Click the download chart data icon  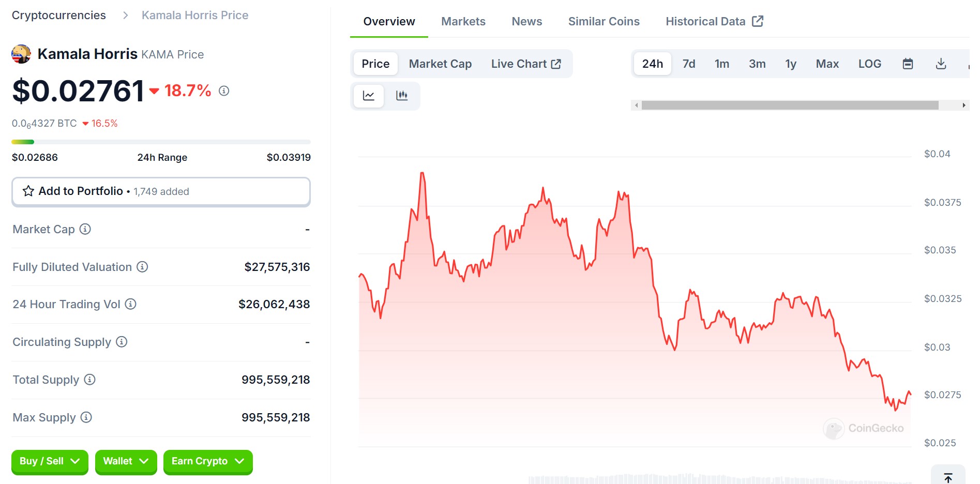click(x=941, y=64)
